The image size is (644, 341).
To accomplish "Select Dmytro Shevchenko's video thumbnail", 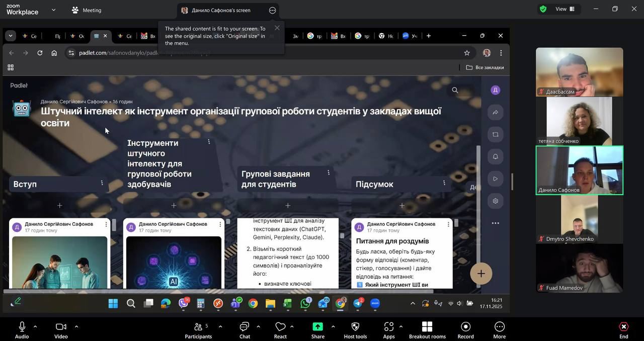I will 579,219.
